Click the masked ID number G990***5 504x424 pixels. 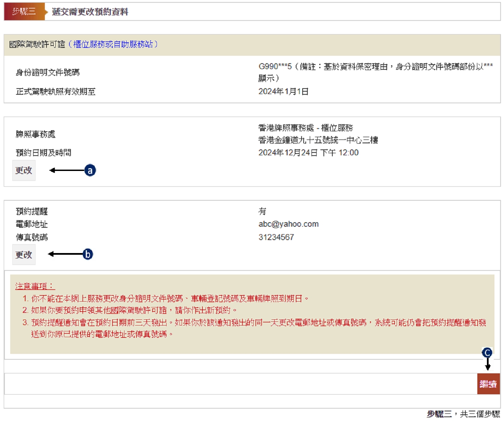275,67
